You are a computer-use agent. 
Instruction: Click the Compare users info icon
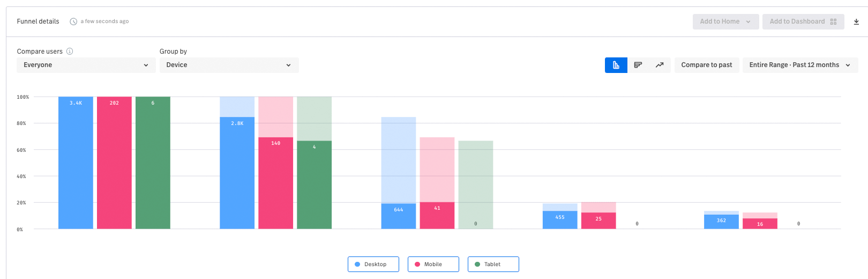tap(70, 52)
